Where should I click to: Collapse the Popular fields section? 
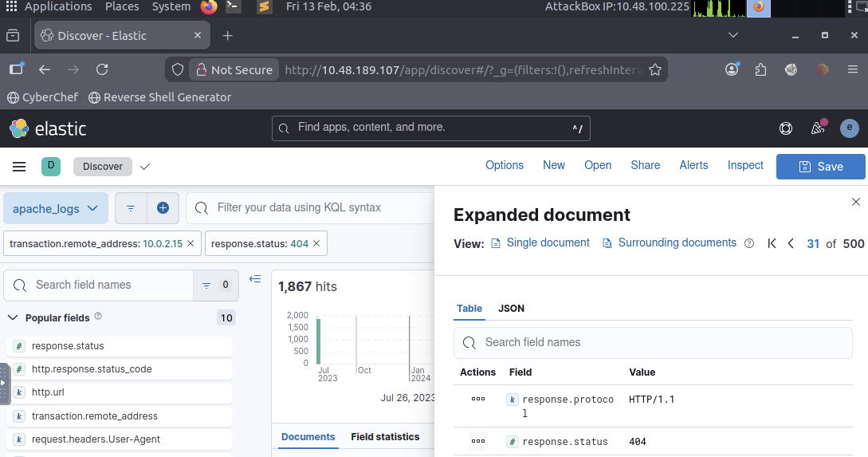(x=13, y=317)
